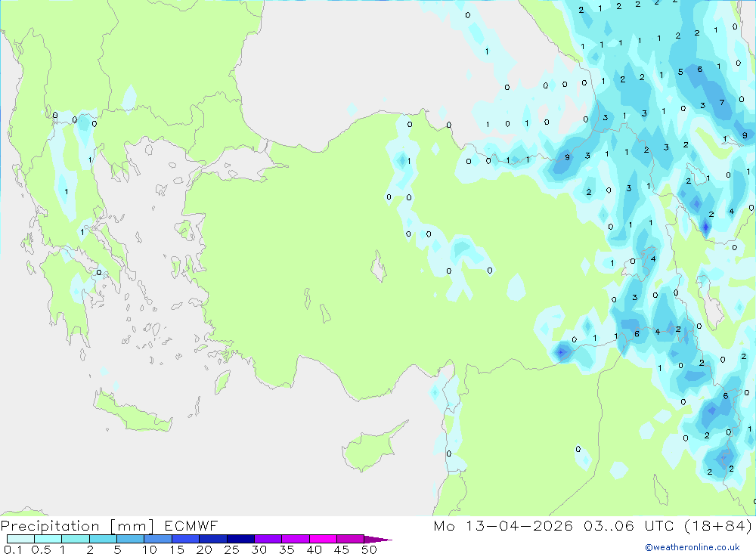Click the '(18+84)' forecast offset text
The image size is (756, 554).
point(718,526)
